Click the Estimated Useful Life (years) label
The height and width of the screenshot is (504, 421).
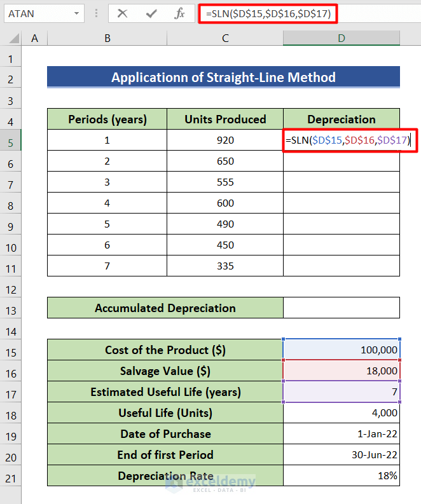coord(165,392)
